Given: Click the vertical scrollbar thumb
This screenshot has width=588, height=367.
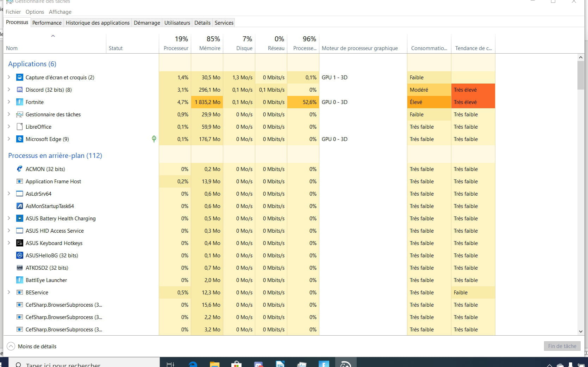Looking at the screenshot, I should 581,75.
